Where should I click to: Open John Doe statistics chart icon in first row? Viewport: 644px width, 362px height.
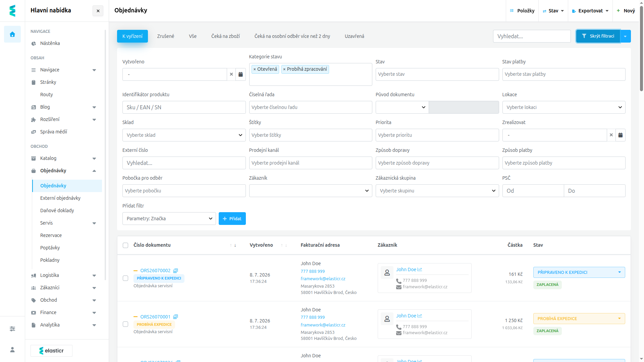[420, 269]
